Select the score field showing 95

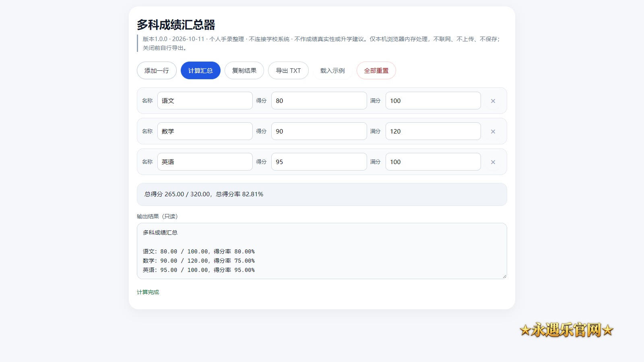coord(319,162)
